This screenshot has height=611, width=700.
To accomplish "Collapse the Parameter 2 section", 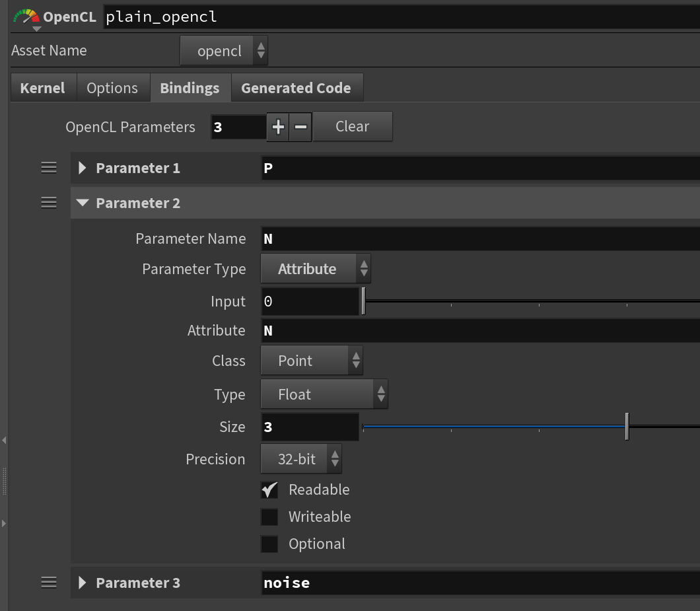I will click(x=83, y=203).
